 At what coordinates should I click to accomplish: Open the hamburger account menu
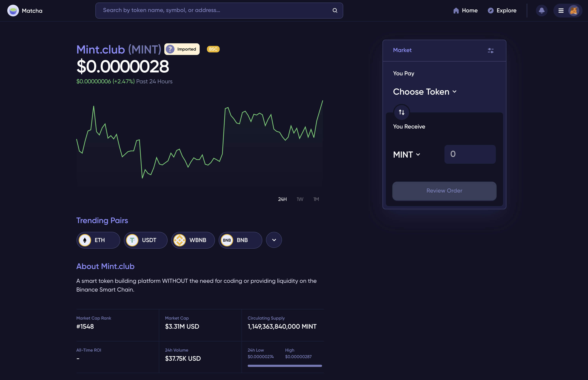click(561, 11)
